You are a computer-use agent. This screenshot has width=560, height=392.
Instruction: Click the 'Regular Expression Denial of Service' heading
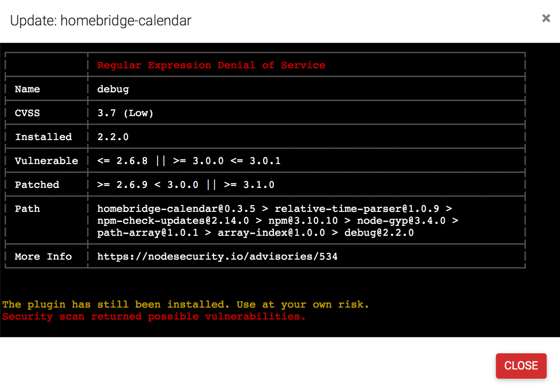coord(211,65)
